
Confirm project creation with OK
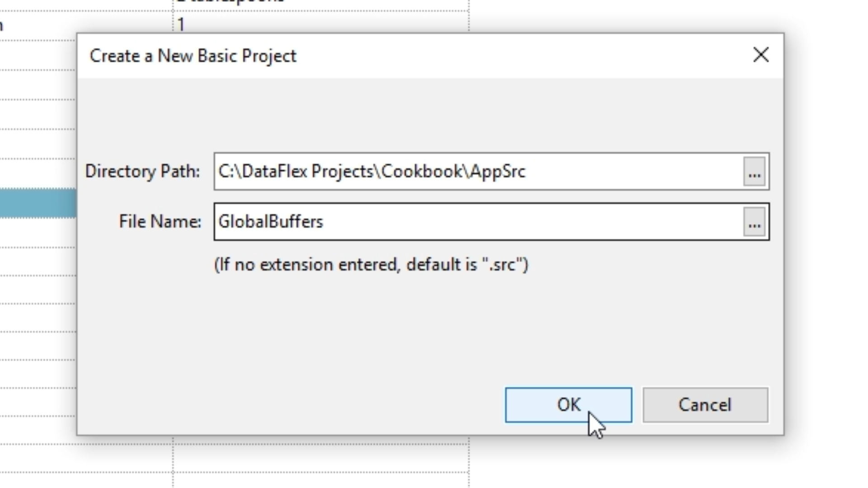pos(568,405)
